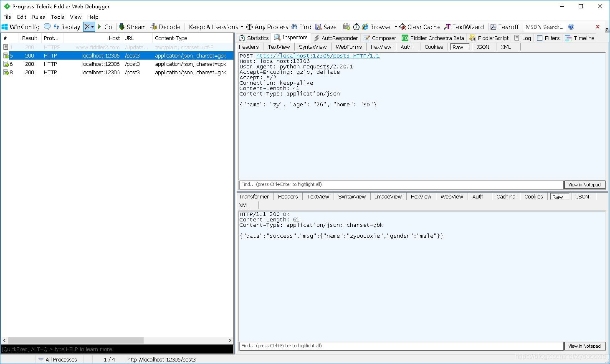
Task: Open the Composer tab
Action: 380,38
